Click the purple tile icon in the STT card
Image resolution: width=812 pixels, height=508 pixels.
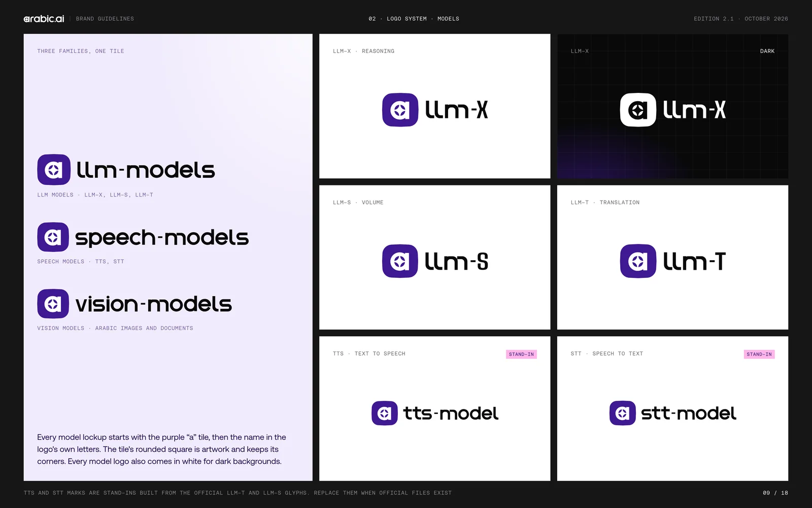tap(623, 413)
